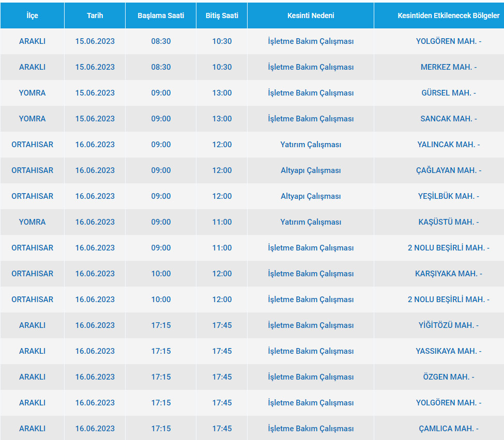Select the YEŞİLBÜK MAH. region entry

[448, 196]
